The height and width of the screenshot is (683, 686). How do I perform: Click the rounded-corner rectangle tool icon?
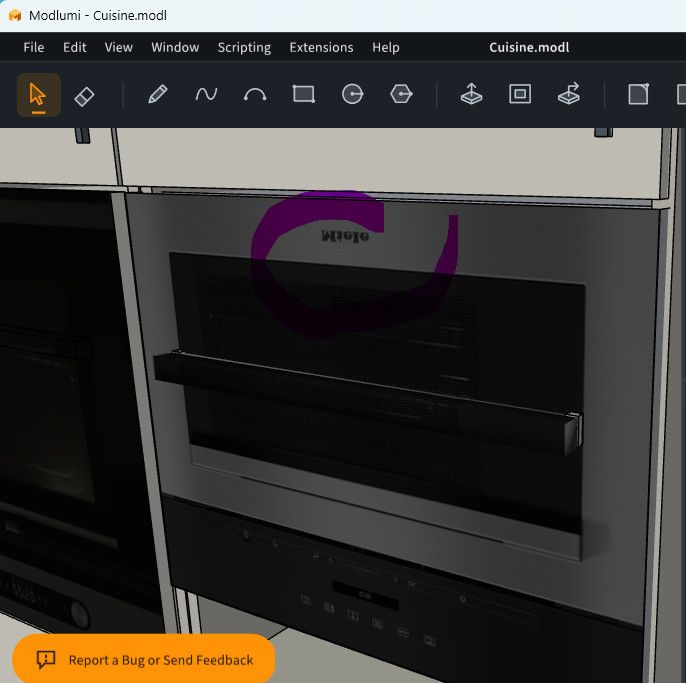click(638, 94)
